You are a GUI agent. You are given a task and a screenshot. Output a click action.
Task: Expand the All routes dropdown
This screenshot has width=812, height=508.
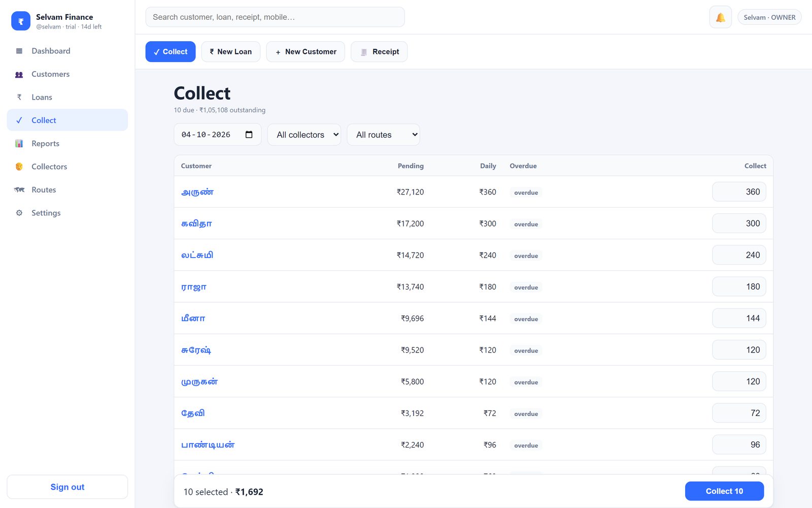383,135
